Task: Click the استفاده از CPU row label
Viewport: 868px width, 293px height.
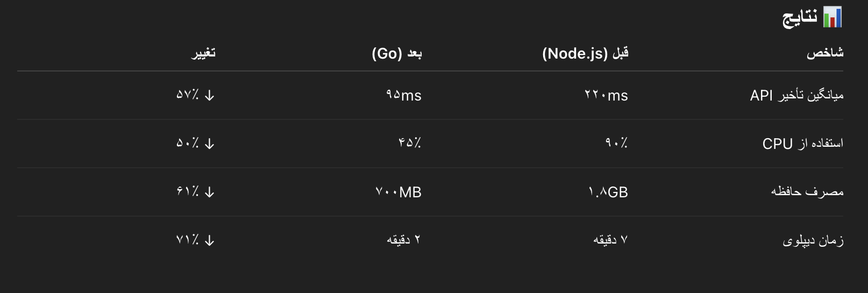Action: [802, 144]
